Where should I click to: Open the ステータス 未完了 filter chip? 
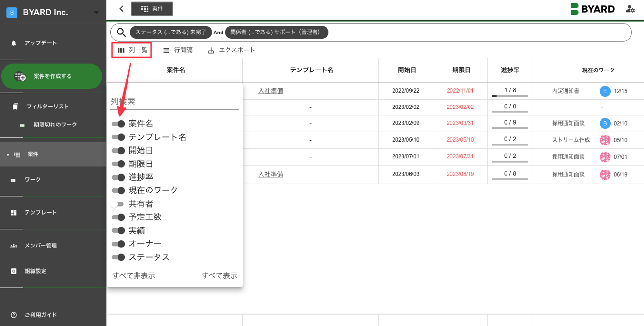click(x=170, y=32)
